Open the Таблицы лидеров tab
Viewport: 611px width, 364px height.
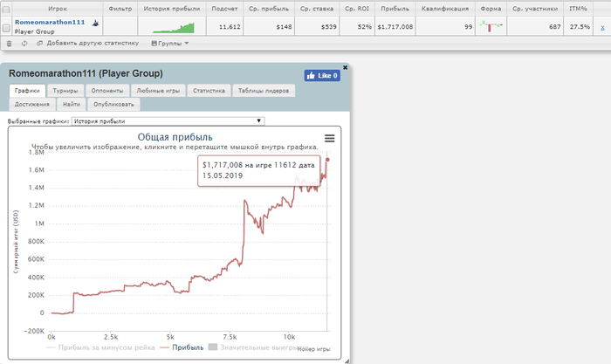(264, 91)
